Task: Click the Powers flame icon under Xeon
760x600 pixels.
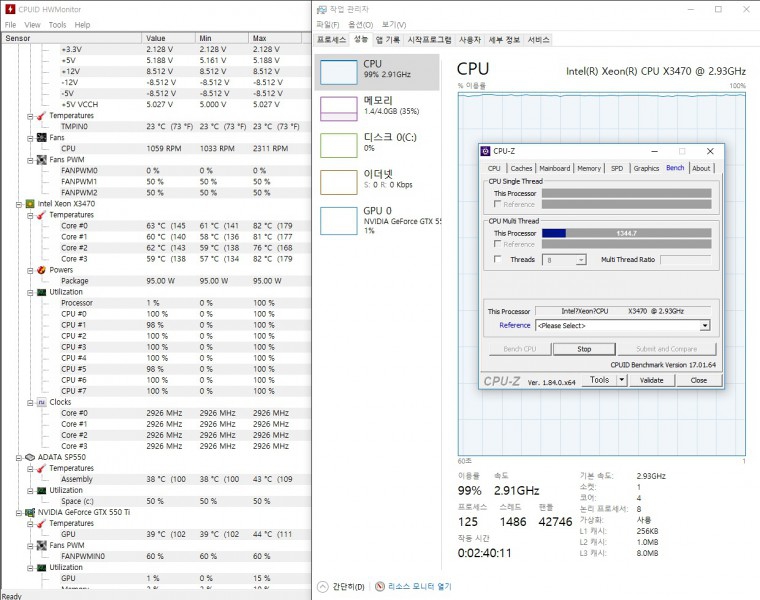Action: click(42, 270)
